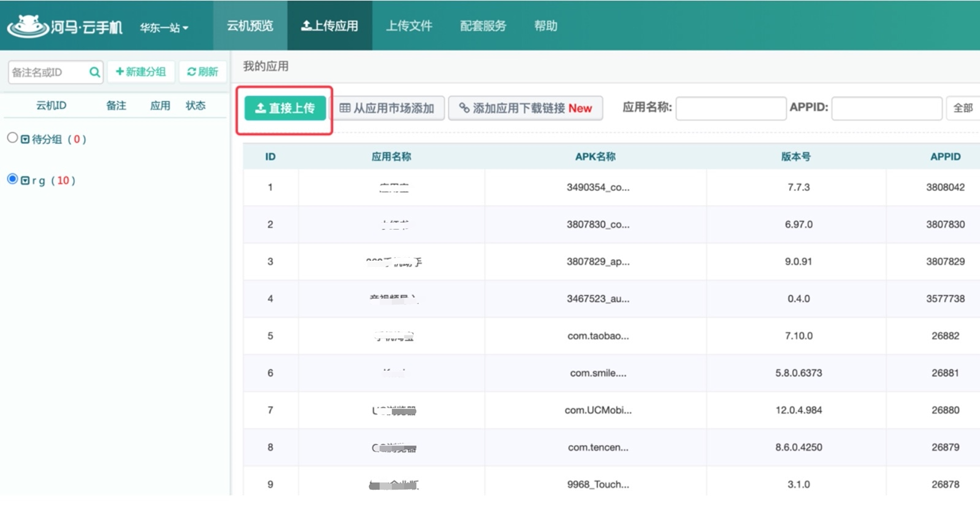Click the upload icon in 上传应用 tab

[x=306, y=26]
